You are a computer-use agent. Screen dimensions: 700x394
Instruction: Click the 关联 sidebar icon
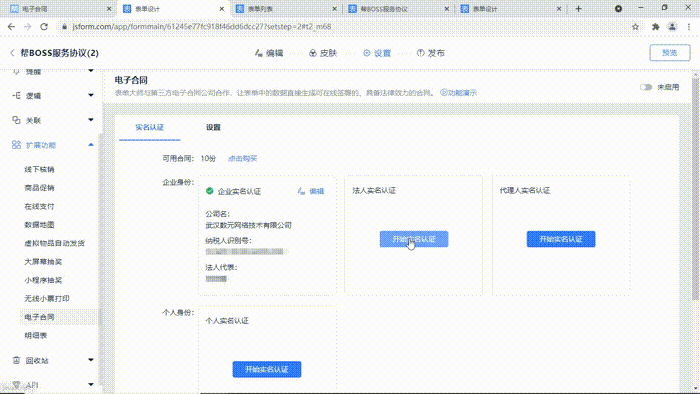[17, 120]
